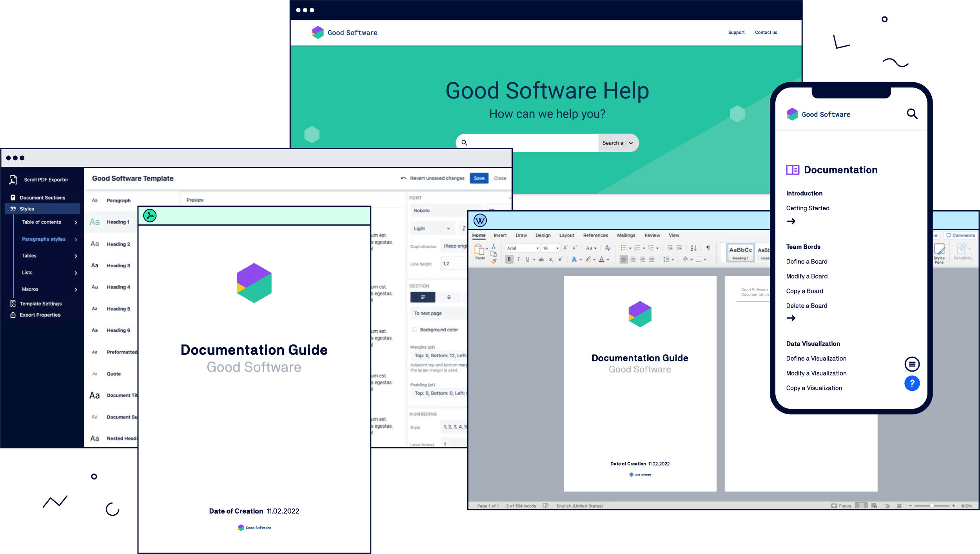Click the Contact us link on the help site
Image resolution: width=980 pixels, height=554 pixels.
click(766, 33)
